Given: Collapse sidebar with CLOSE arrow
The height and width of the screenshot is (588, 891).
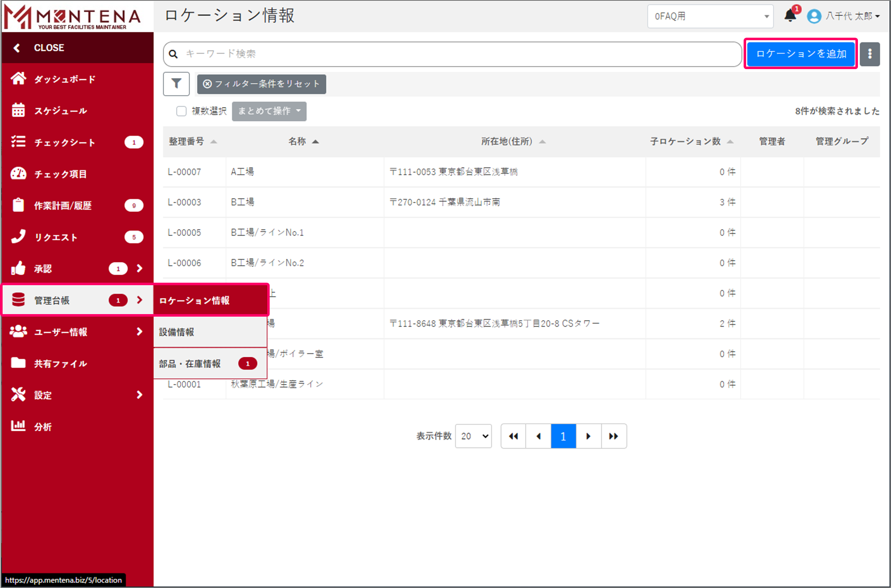Looking at the screenshot, I should [x=17, y=48].
